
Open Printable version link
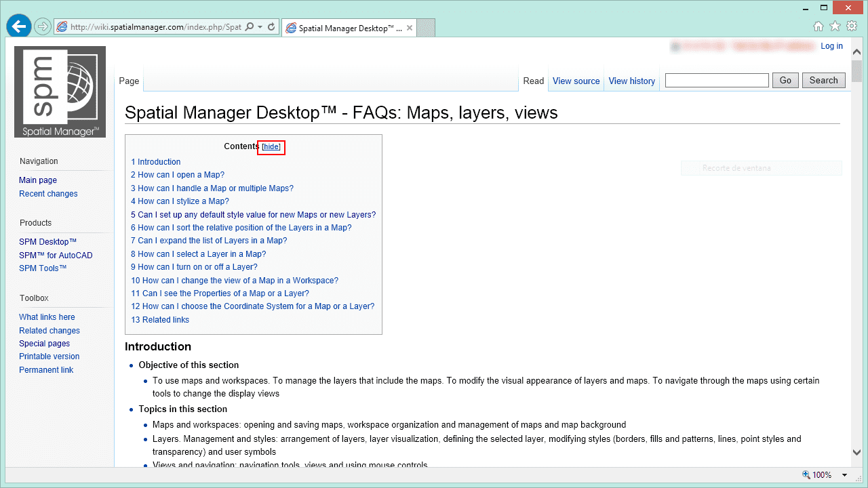[49, 357]
